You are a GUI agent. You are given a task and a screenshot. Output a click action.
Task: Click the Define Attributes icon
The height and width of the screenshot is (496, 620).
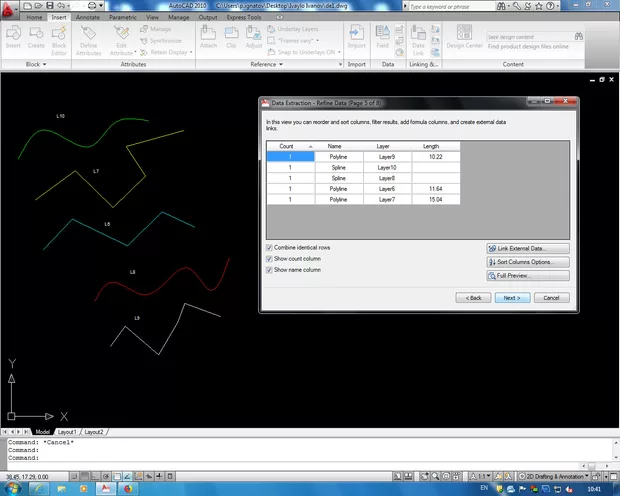tap(89, 36)
